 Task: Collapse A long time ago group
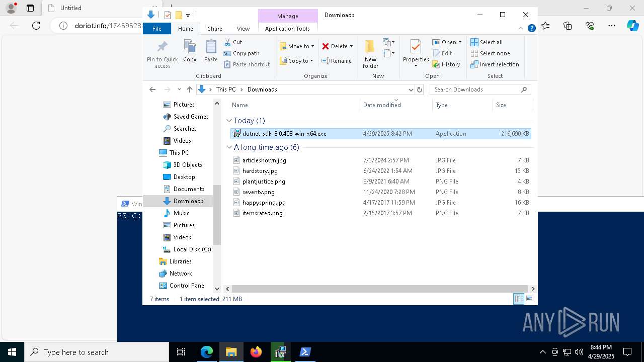pyautogui.click(x=229, y=147)
